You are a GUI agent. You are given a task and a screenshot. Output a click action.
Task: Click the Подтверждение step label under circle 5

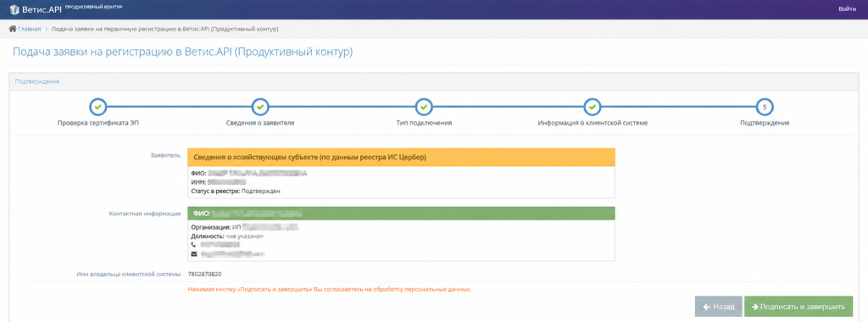765,123
